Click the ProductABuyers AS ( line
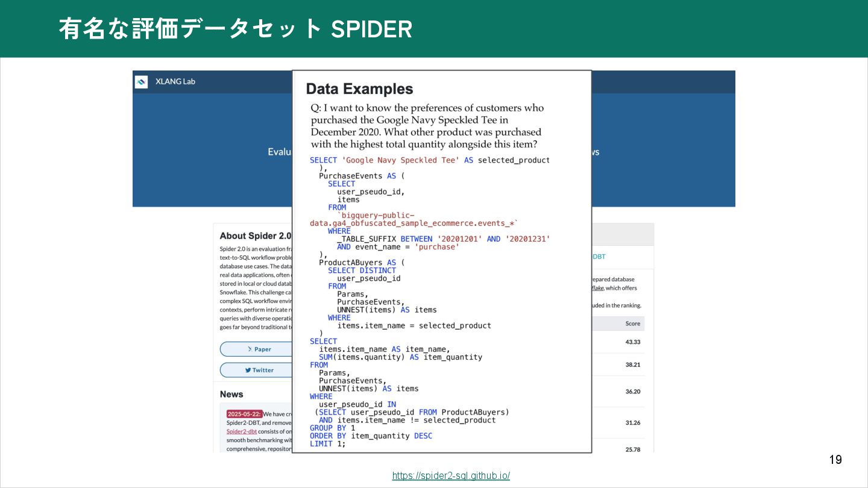Image resolution: width=868 pixels, height=488 pixels. coord(362,263)
